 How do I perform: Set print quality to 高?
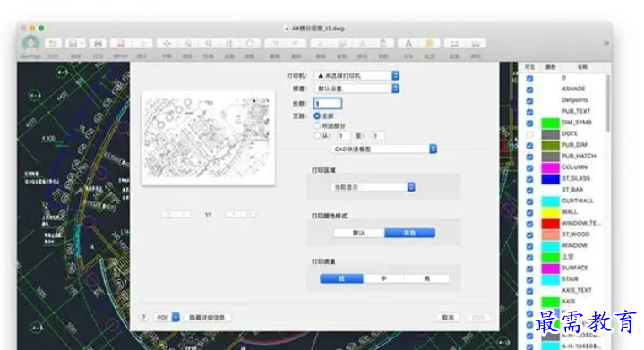(x=426, y=278)
